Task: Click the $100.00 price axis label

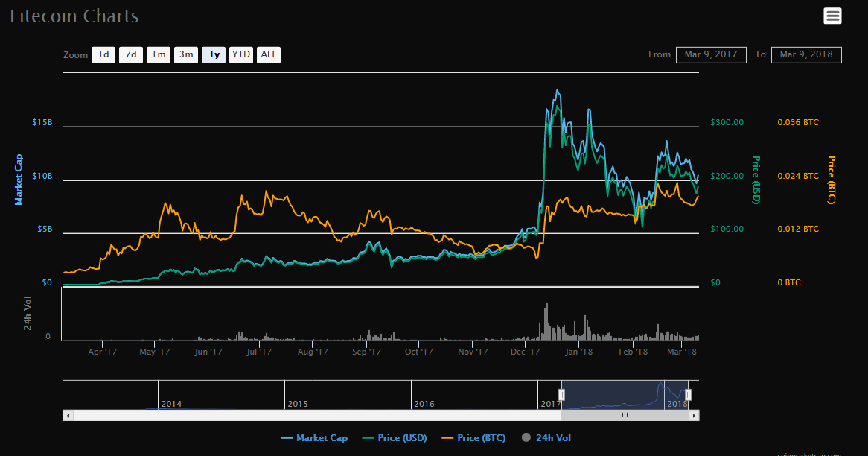Action: pos(727,229)
